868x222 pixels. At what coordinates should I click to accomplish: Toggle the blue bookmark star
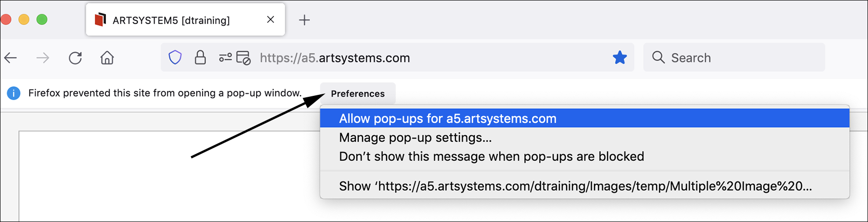(x=620, y=58)
